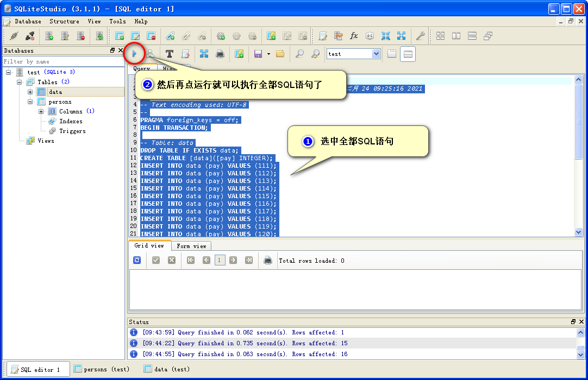Click the Create view icon
This screenshot has width=588, height=380.
tap(271, 36)
